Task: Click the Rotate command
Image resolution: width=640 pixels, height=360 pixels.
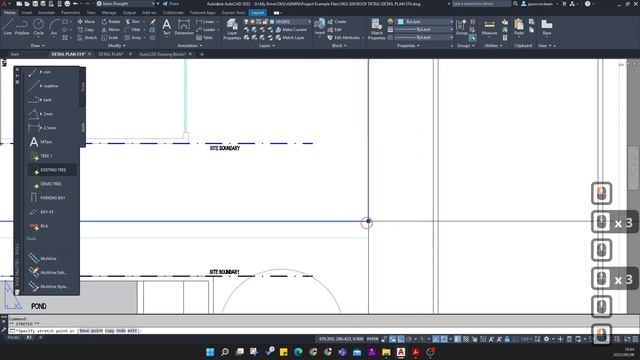Action: 111,22
